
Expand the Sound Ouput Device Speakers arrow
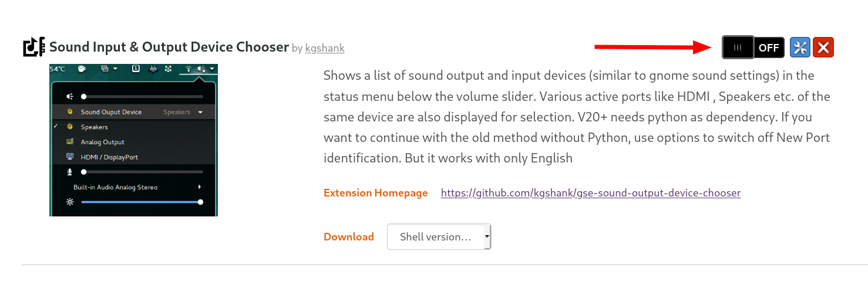click(200, 112)
